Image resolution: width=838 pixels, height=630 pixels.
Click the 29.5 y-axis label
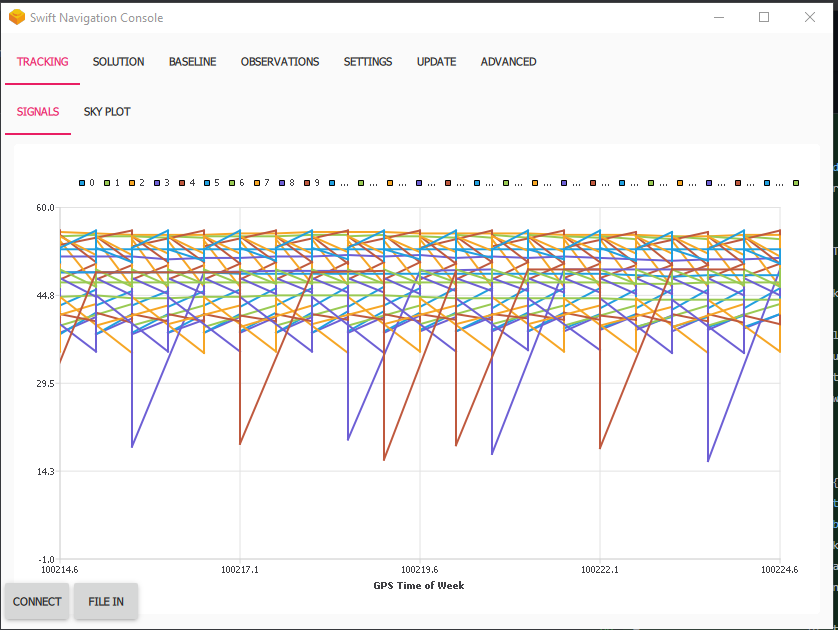(x=45, y=384)
